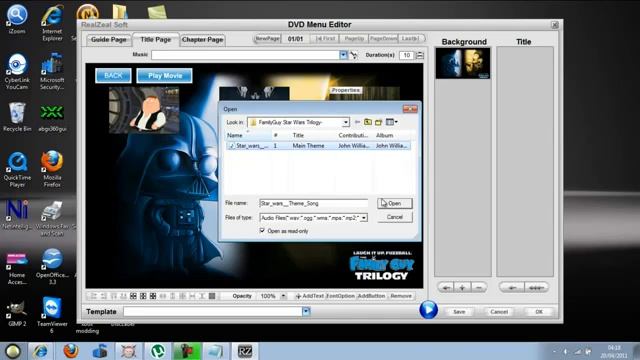Click the Save button

459,311
